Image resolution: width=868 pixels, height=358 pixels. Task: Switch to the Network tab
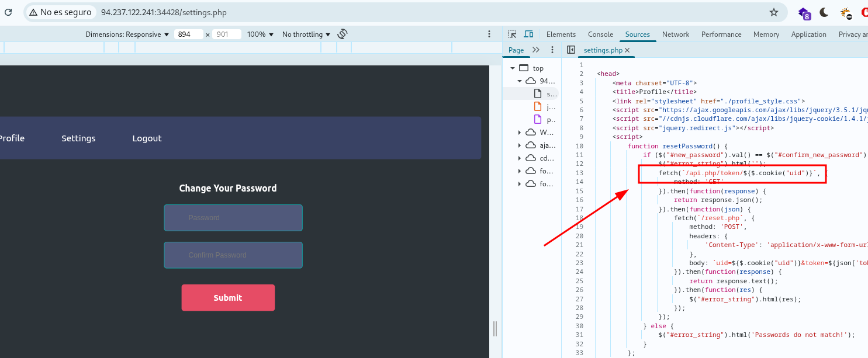click(x=675, y=34)
